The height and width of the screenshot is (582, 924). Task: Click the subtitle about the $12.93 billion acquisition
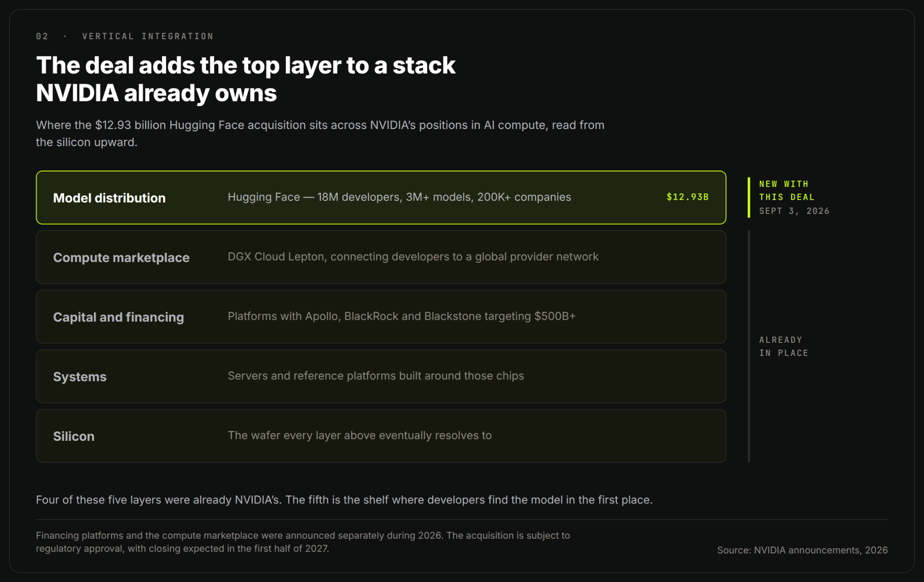coord(320,134)
